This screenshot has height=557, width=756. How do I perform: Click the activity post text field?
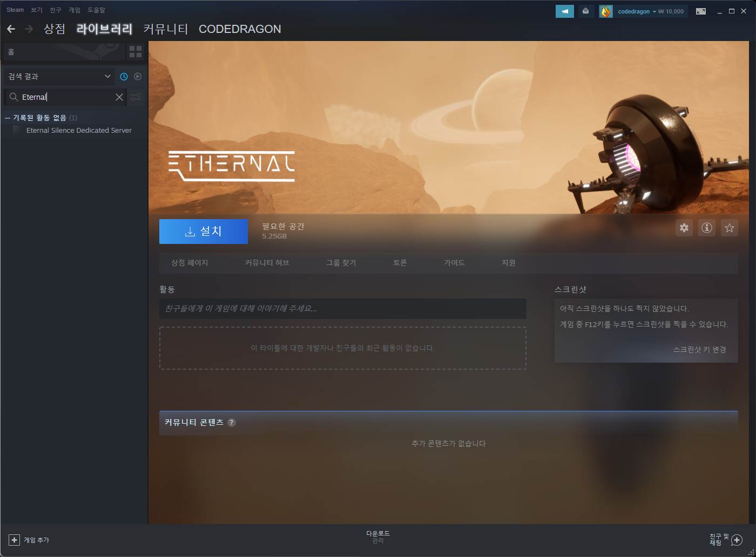point(343,309)
